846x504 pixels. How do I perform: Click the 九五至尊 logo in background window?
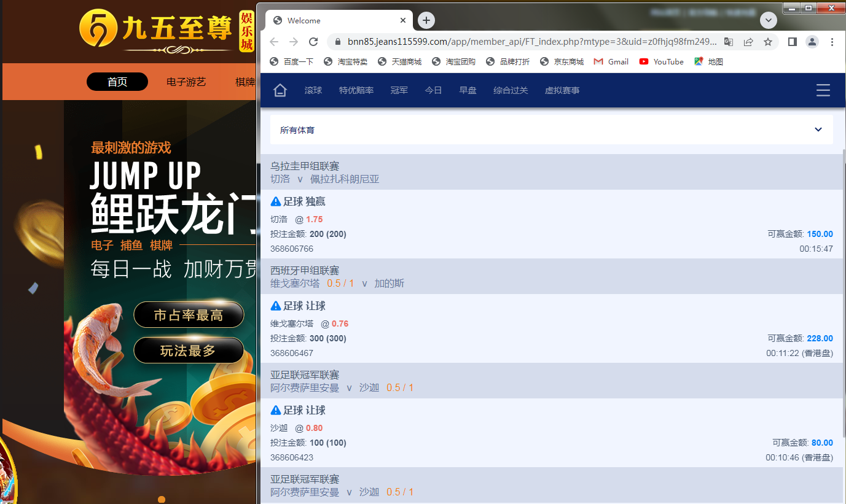(167, 31)
